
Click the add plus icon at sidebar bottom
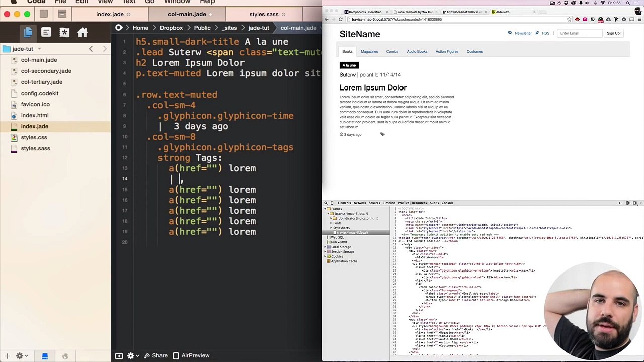7,356
